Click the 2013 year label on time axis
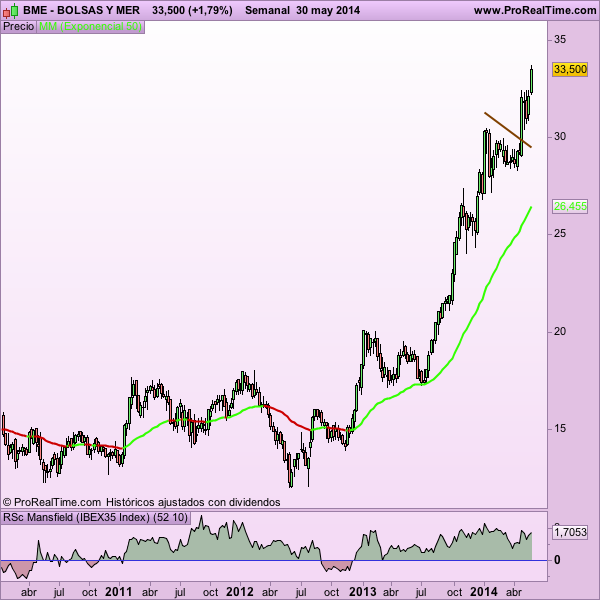This screenshot has width=600, height=600. click(x=362, y=592)
